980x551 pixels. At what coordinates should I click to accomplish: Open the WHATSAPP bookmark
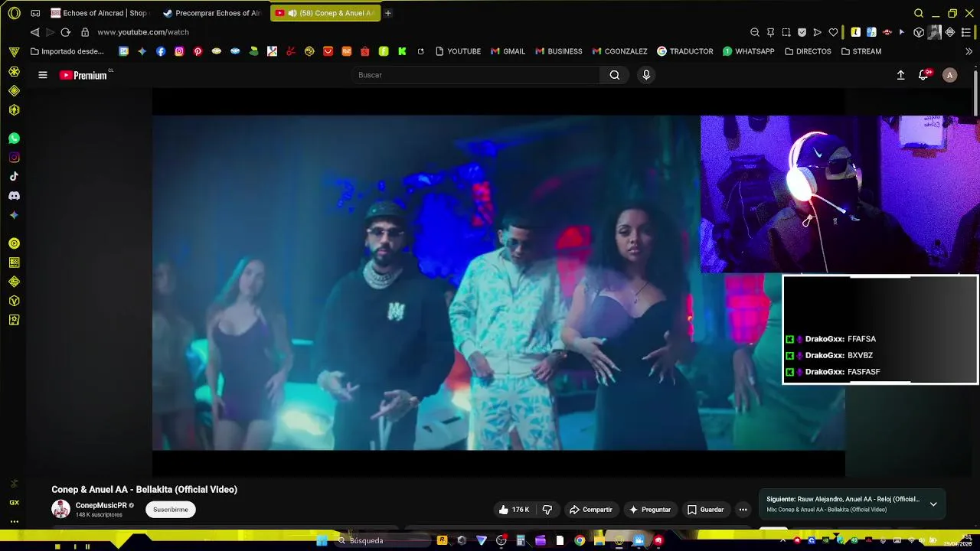coord(748,51)
